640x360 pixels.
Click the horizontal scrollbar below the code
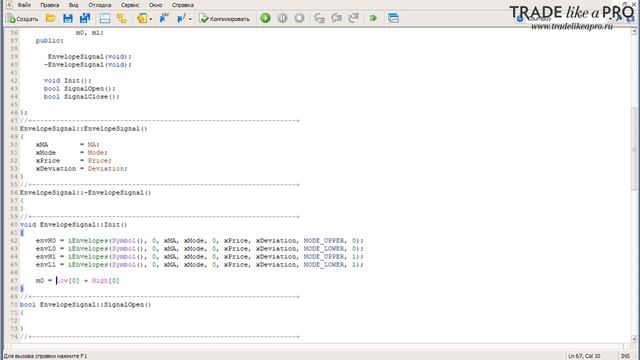point(318,346)
